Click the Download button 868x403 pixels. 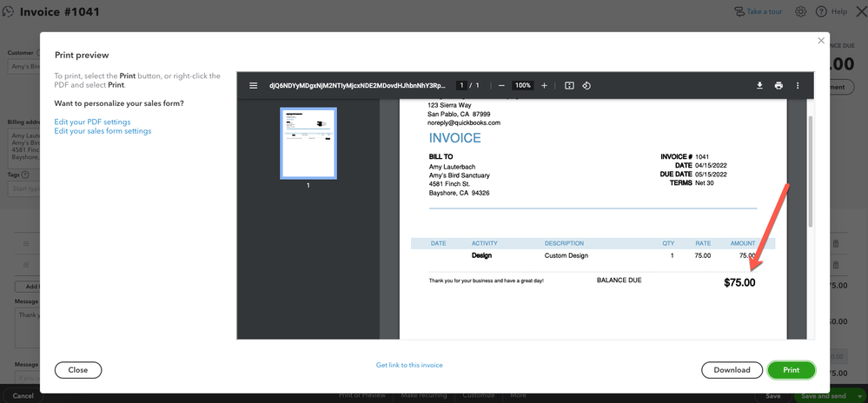click(732, 370)
